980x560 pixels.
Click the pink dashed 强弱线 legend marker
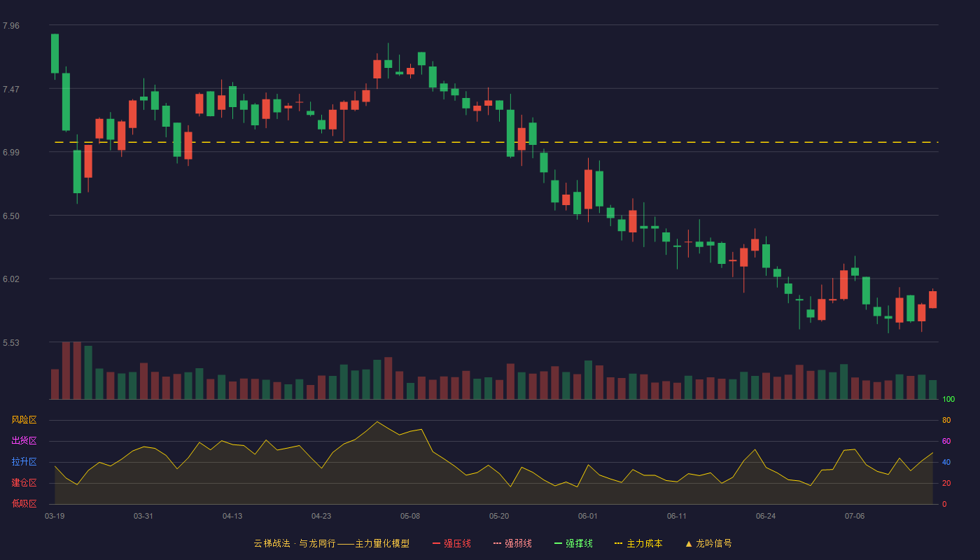tap(497, 543)
